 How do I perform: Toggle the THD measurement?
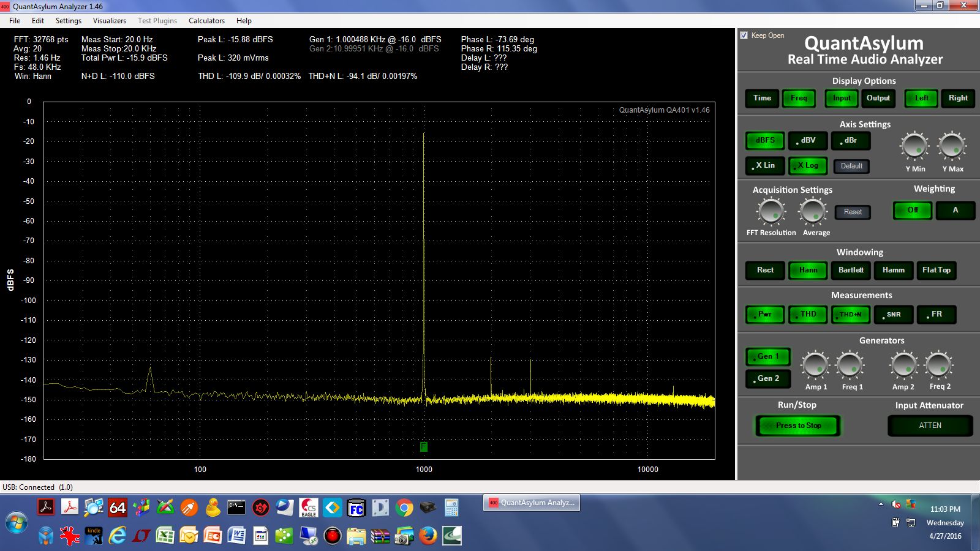(x=808, y=314)
